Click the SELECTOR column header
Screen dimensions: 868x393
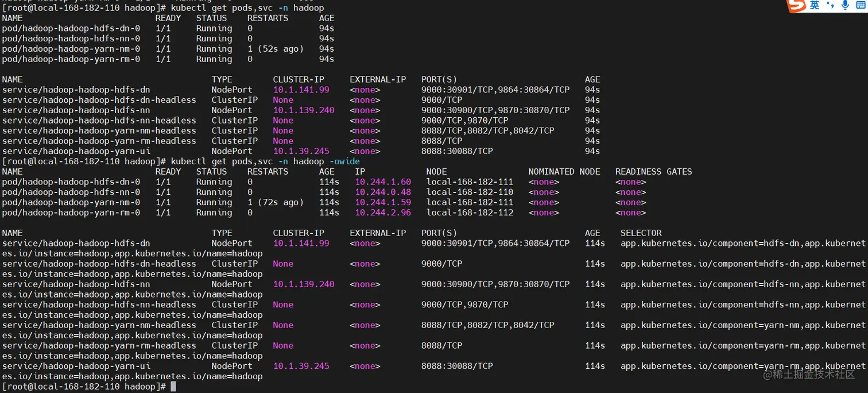[x=641, y=233]
